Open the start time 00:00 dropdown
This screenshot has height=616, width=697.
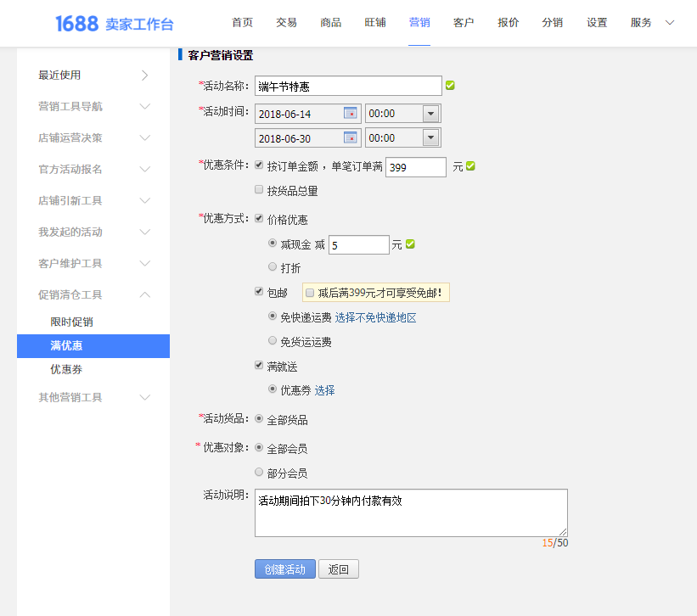pos(430,114)
